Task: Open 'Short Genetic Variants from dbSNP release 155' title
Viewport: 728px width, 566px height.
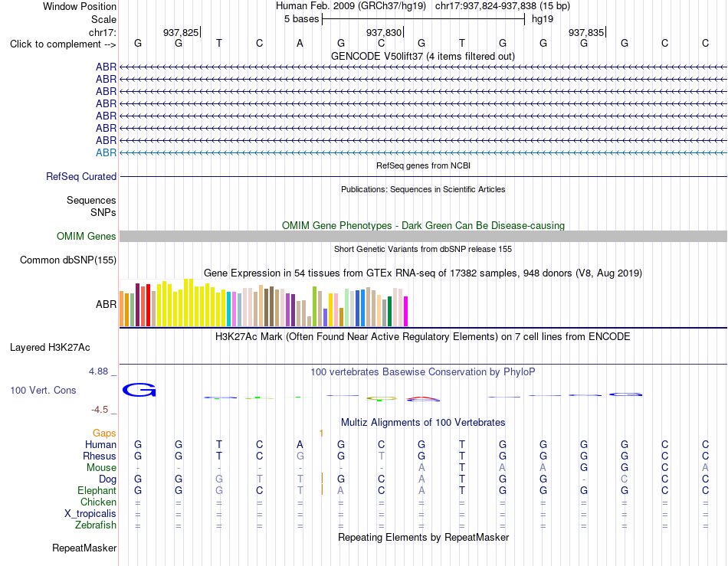Action: pos(423,249)
